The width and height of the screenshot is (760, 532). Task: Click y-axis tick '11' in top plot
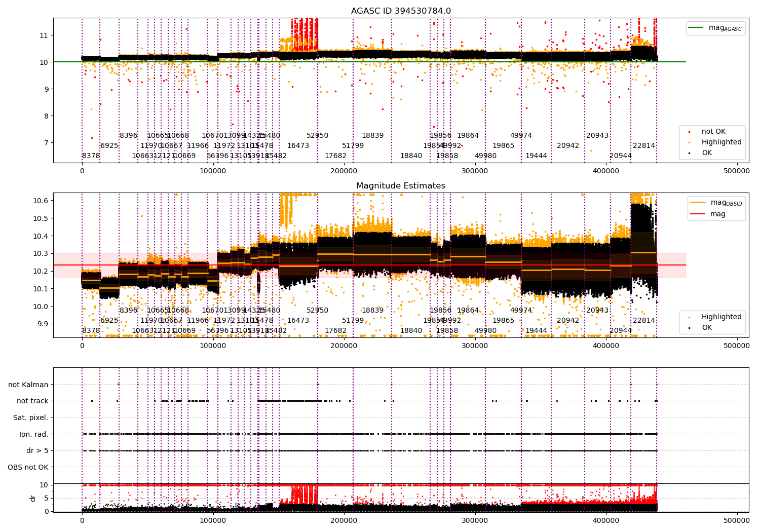click(44, 35)
